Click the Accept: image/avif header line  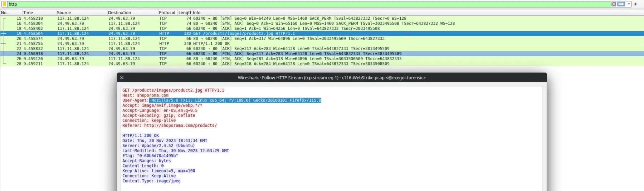pyautogui.click(x=162, y=105)
